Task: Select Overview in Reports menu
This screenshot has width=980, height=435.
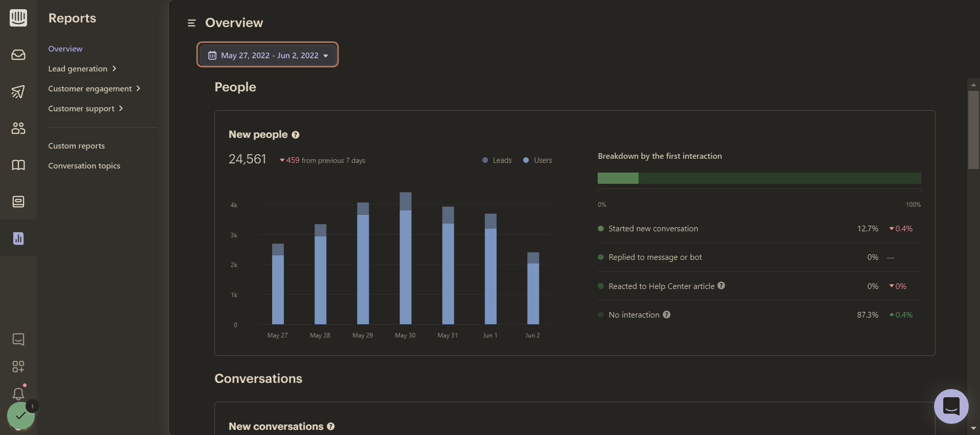Action: [65, 49]
